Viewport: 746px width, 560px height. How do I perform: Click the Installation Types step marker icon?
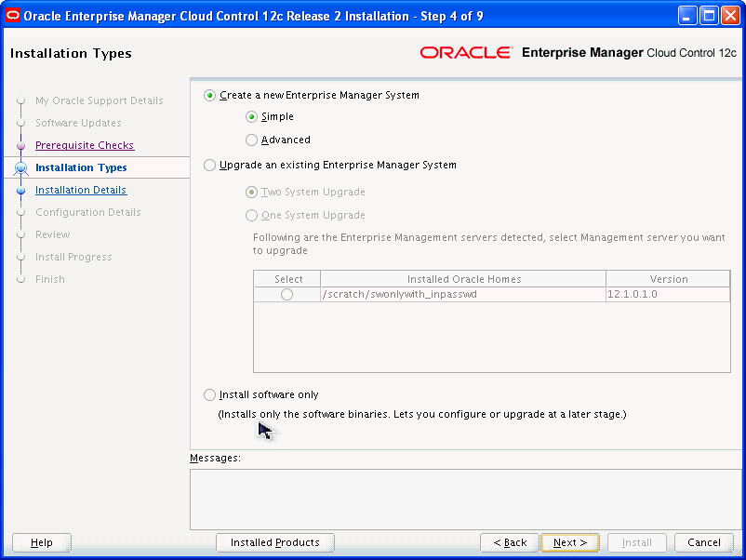21,168
